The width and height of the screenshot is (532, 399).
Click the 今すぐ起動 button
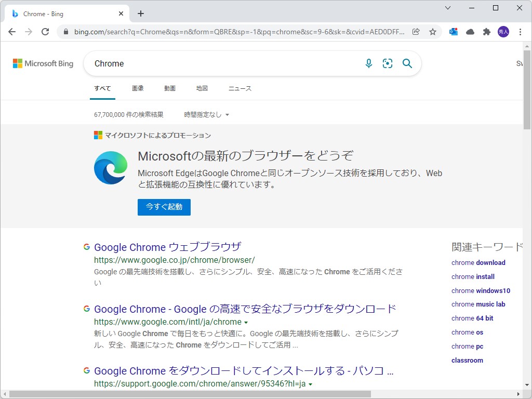point(164,207)
